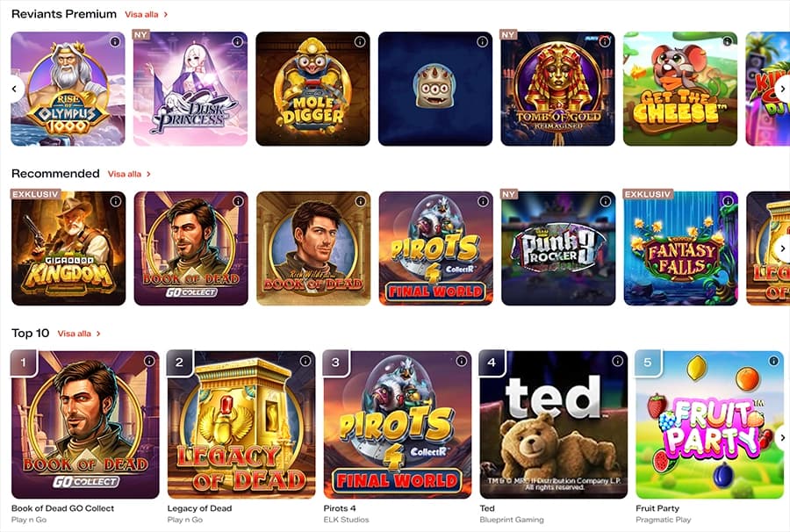Open info icon on Legacy of Dead

click(305, 361)
